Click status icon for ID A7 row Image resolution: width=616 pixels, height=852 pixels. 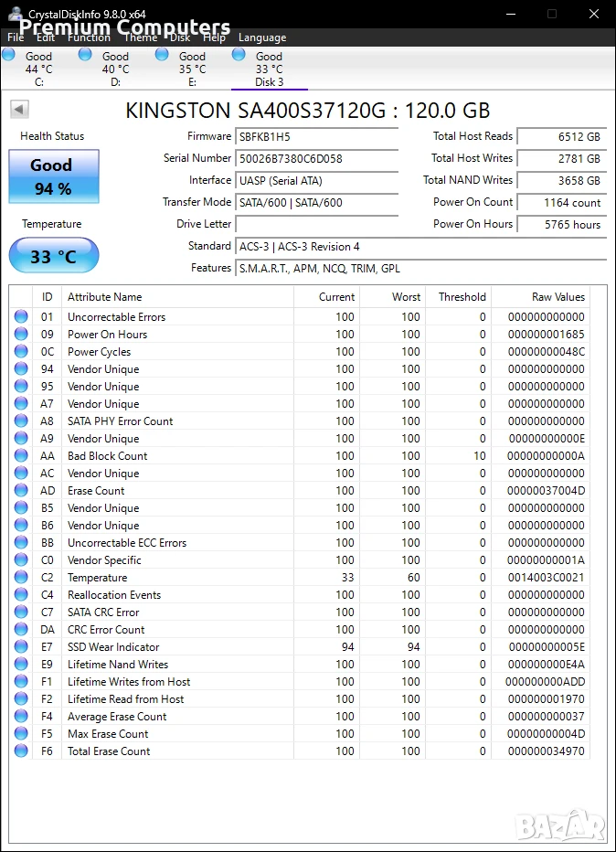click(x=21, y=403)
